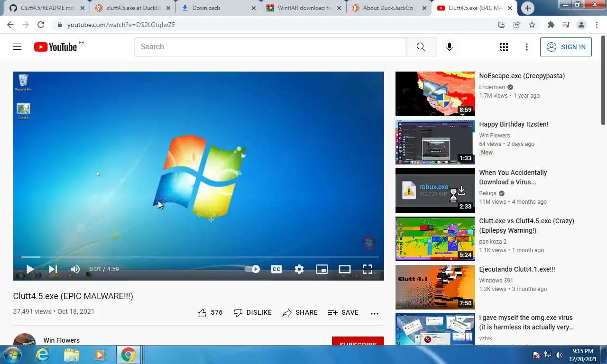
Task: Toggle the autoplay switch
Action: pyautogui.click(x=252, y=269)
